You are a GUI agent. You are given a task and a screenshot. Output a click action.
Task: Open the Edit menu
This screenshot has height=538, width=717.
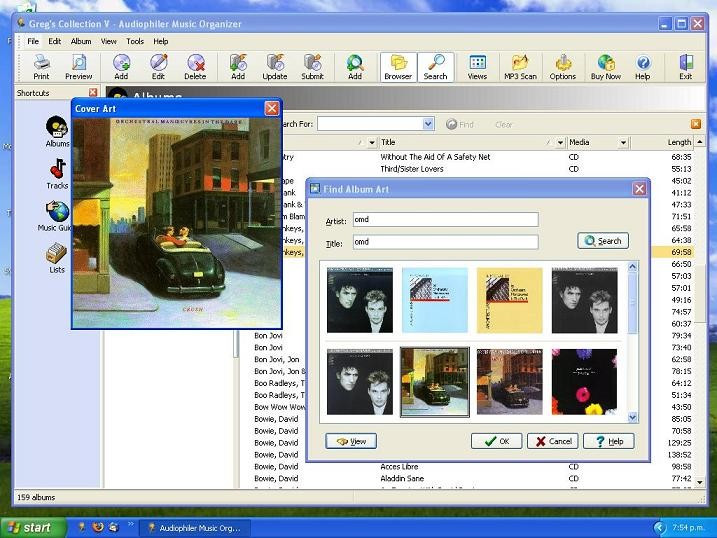[54, 41]
